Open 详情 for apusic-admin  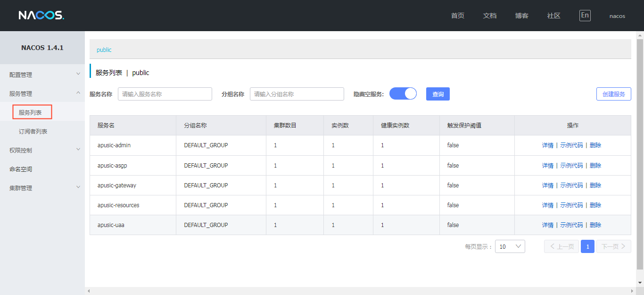548,145
